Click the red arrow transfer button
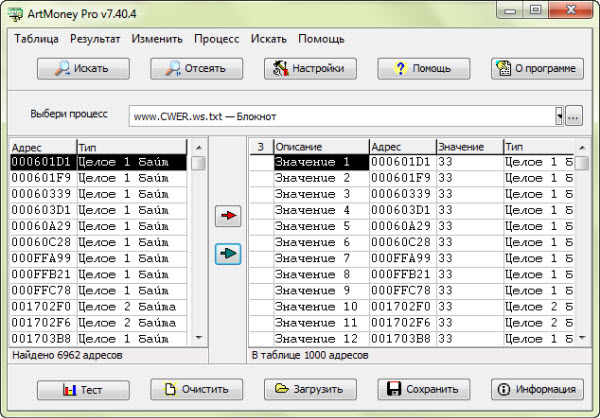600x418 pixels. pos(229,215)
